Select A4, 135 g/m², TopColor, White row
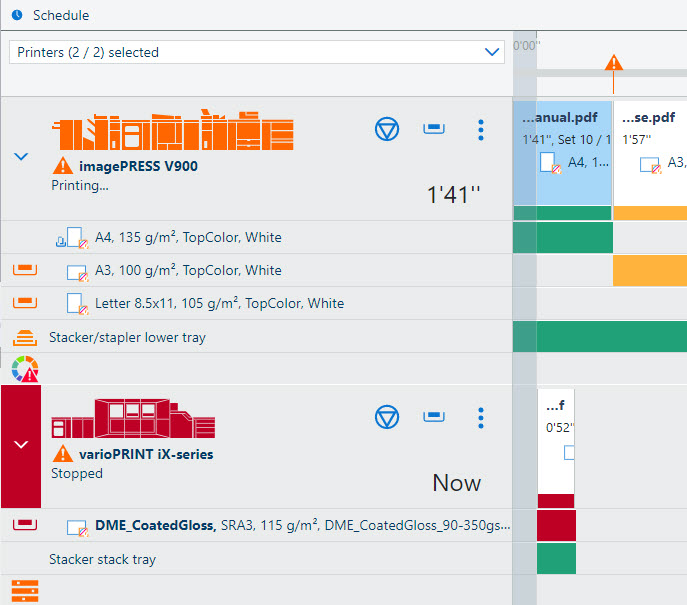The image size is (687, 605). (256, 237)
